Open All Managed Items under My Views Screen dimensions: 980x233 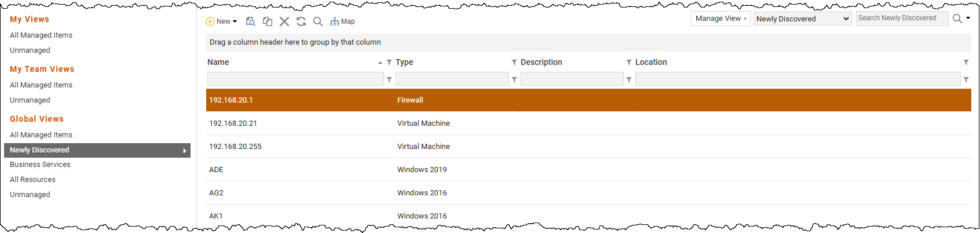[x=41, y=35]
